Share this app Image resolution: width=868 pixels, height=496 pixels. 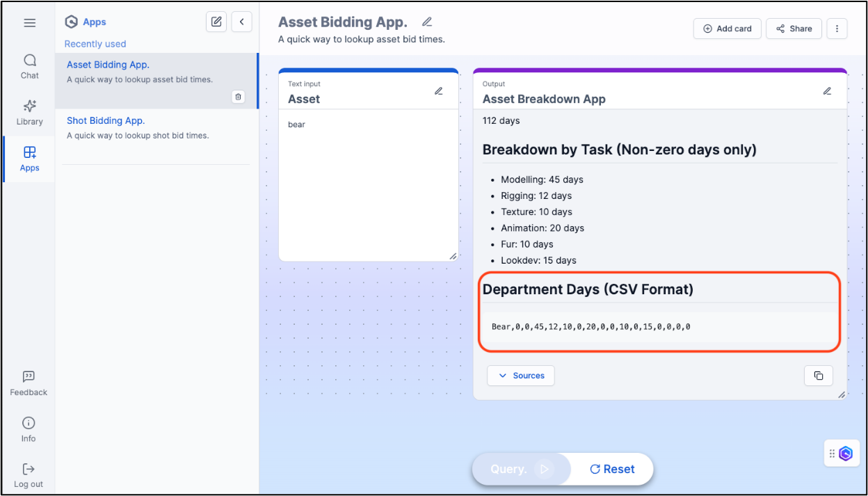[x=794, y=29]
